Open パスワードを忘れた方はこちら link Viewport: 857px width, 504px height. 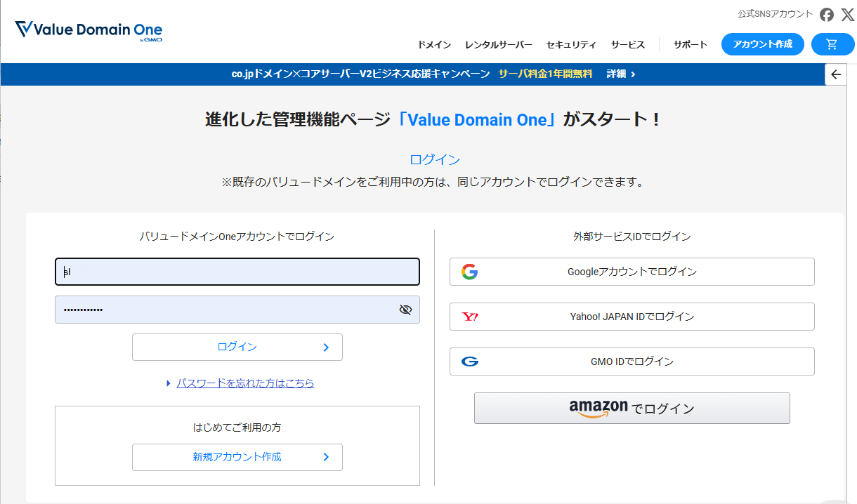coord(245,383)
